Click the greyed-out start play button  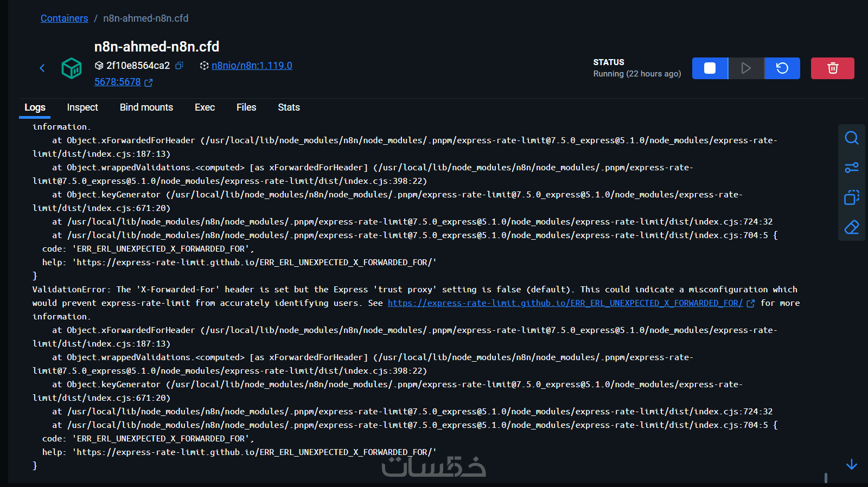coord(746,68)
